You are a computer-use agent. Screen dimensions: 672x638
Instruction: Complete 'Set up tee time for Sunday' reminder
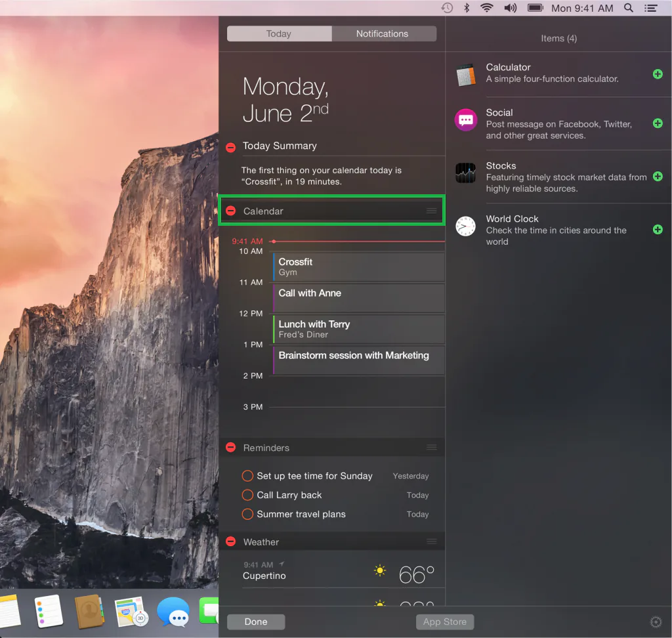pos(247,476)
